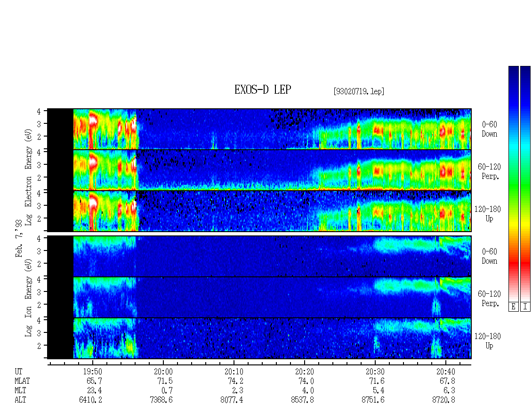Select MLT value 6.3
Viewport: 532px width, 412px height.
coord(450,391)
